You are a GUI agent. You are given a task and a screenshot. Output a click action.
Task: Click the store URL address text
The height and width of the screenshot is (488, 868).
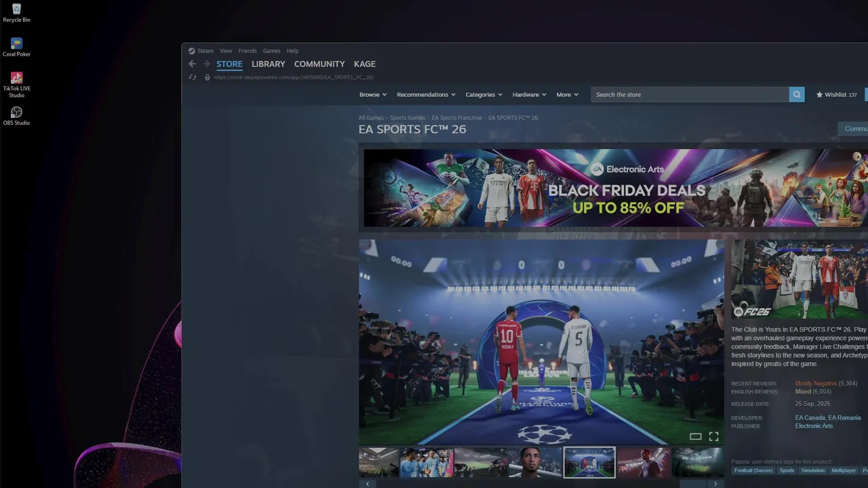point(293,77)
